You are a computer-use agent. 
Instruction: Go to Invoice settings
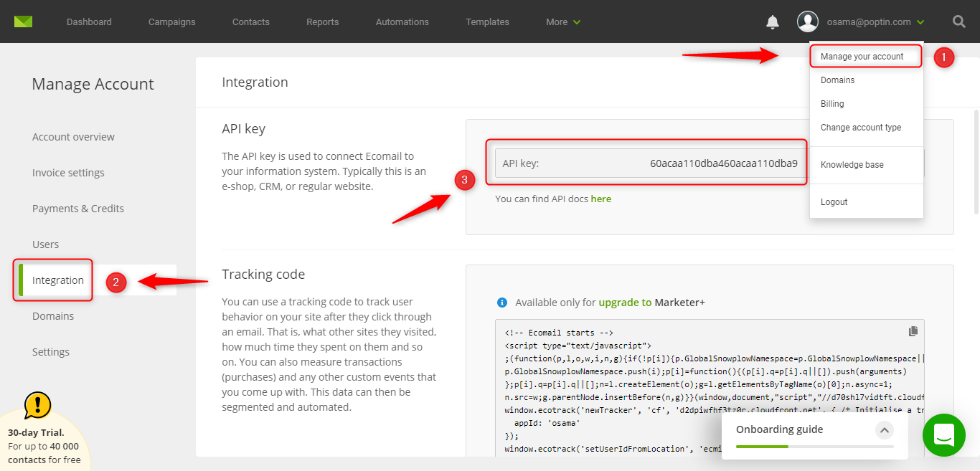tap(68, 173)
